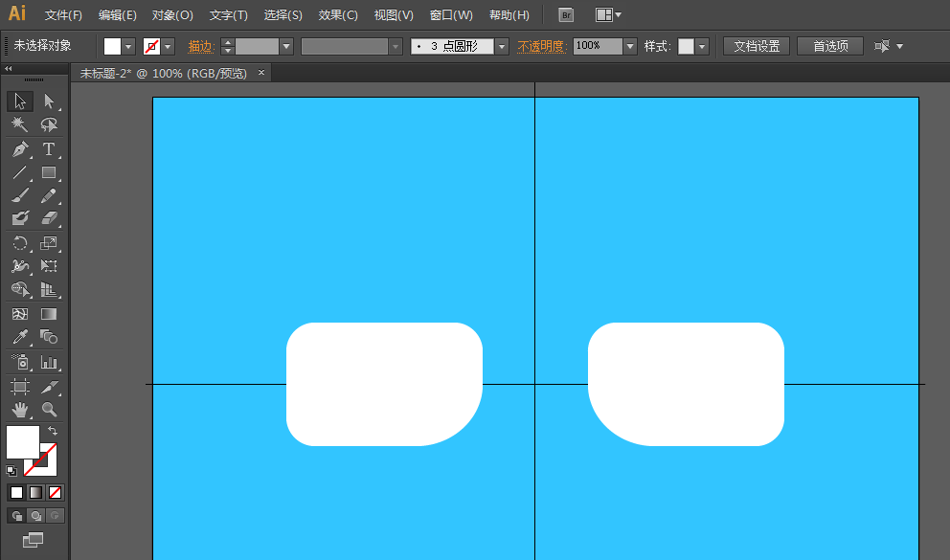950x560 pixels.
Task: Open the 效果(C) menu
Action: pos(338,15)
